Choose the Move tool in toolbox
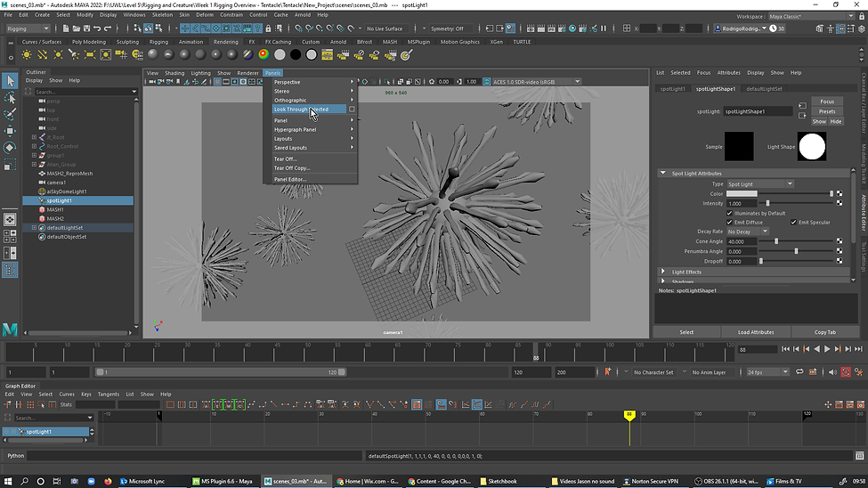Image resolution: width=868 pixels, height=488 pixels. [10, 131]
